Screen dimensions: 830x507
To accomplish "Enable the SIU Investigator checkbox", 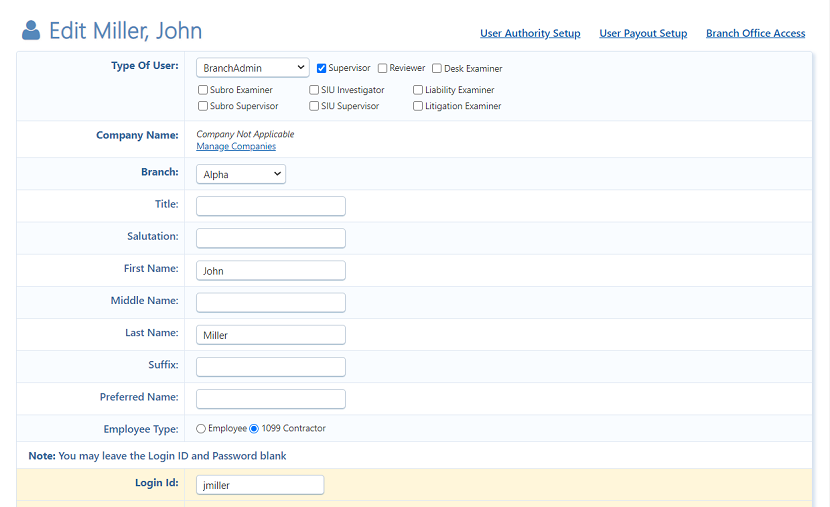I will [314, 90].
